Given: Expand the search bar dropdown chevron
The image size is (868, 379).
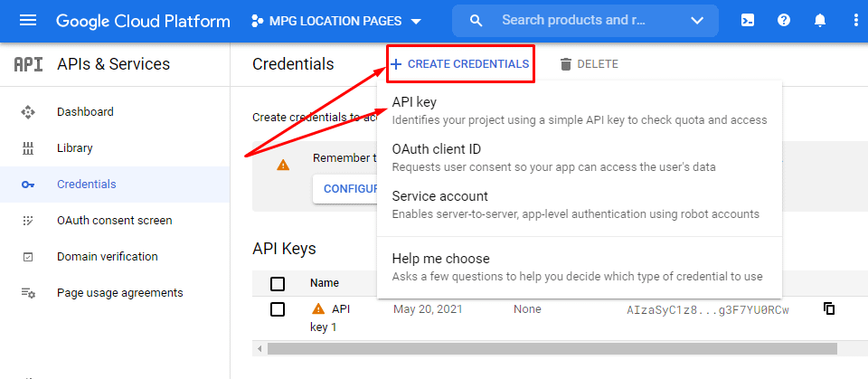Looking at the screenshot, I should pyautogui.click(x=697, y=21).
